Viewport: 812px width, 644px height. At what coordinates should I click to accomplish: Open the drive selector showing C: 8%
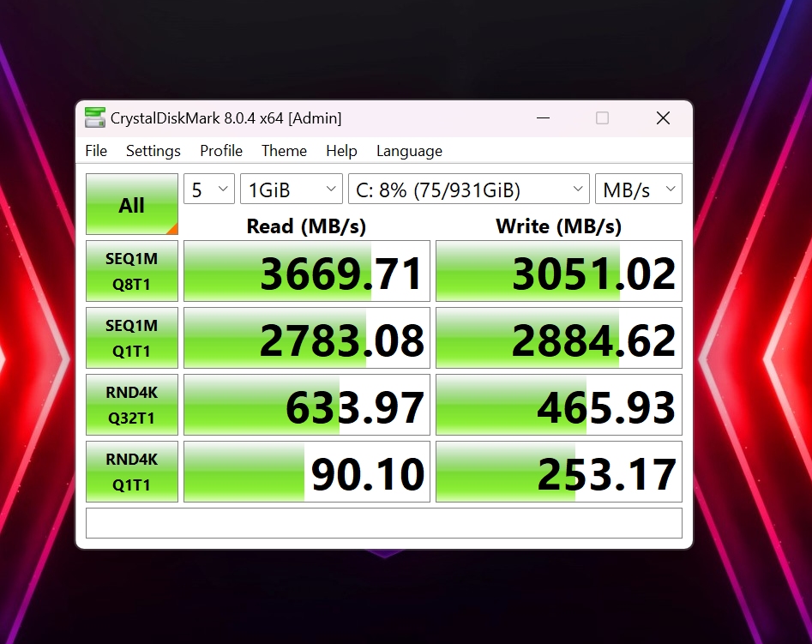tap(469, 190)
